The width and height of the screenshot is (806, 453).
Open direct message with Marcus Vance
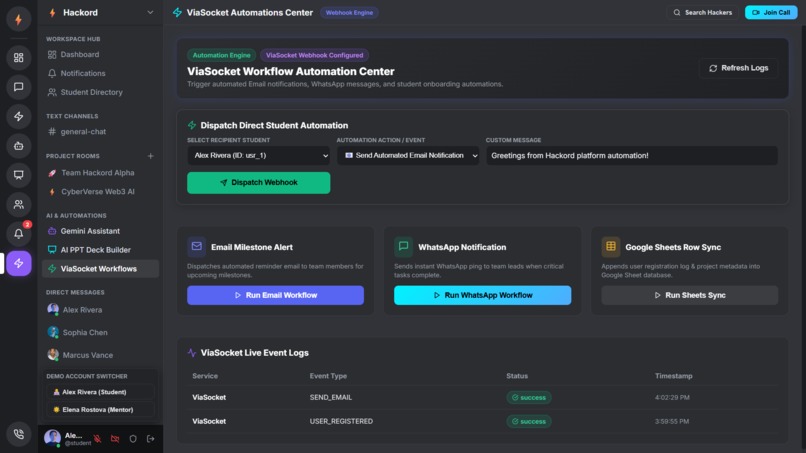[100, 355]
